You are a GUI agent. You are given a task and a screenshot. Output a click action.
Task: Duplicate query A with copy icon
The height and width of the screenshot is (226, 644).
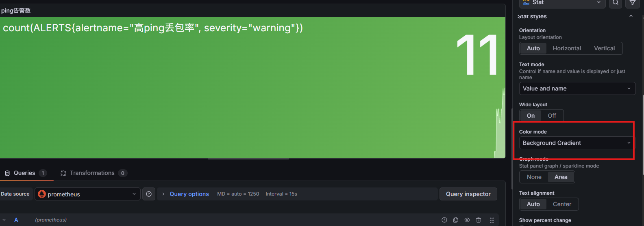[456, 220]
